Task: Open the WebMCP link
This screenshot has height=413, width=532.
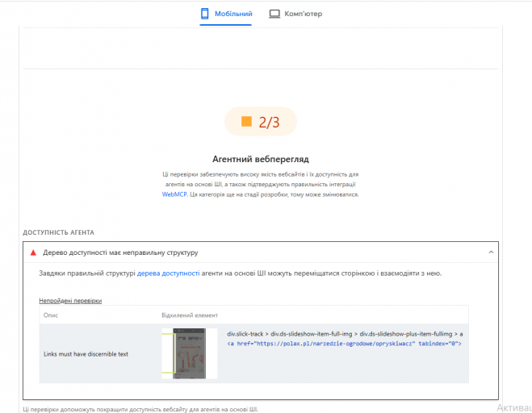Action: pyautogui.click(x=174, y=194)
